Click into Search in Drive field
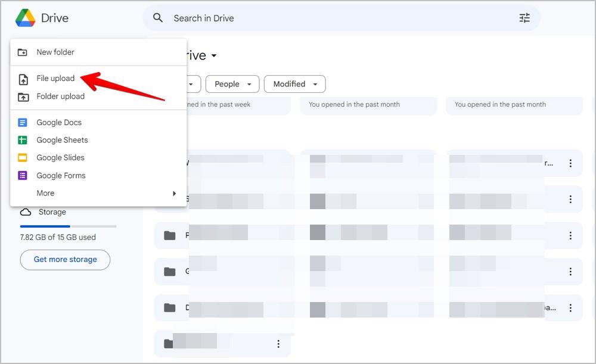This screenshot has height=364, width=596. 341,18
